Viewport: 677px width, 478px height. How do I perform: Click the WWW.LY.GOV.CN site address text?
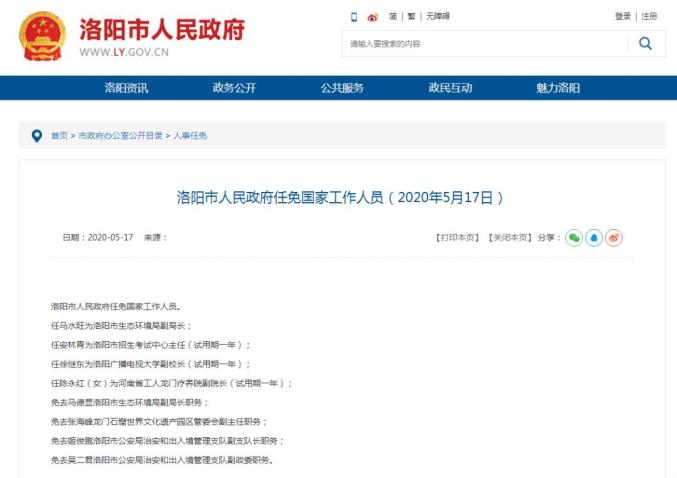124,52
